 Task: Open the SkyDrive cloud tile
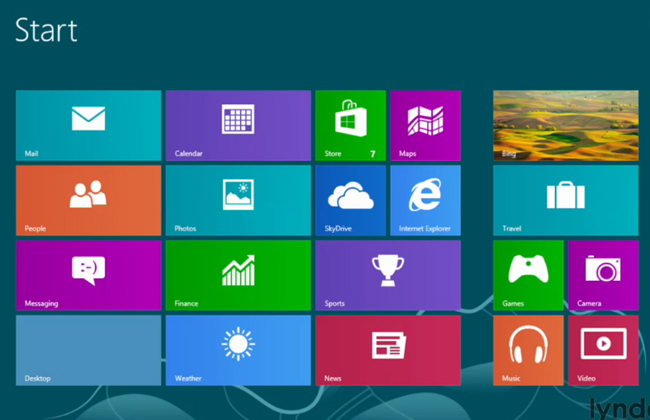coord(350,200)
